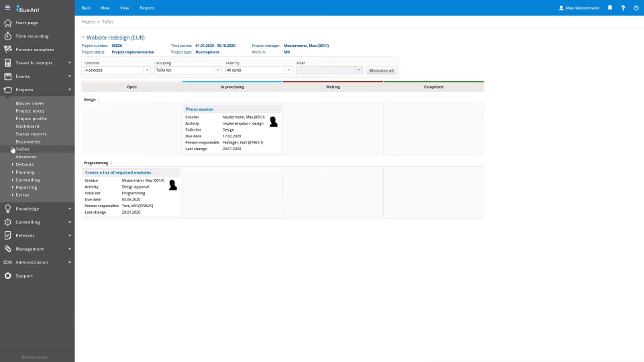Image resolution: width=644 pixels, height=362 pixels.
Task: Open the Reports menu in top bar
Action: 146,8
